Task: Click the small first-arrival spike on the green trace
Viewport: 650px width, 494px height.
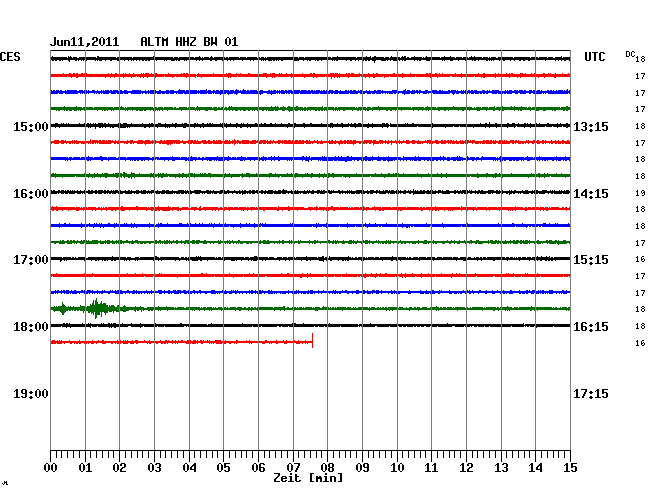Action: [x=63, y=308]
